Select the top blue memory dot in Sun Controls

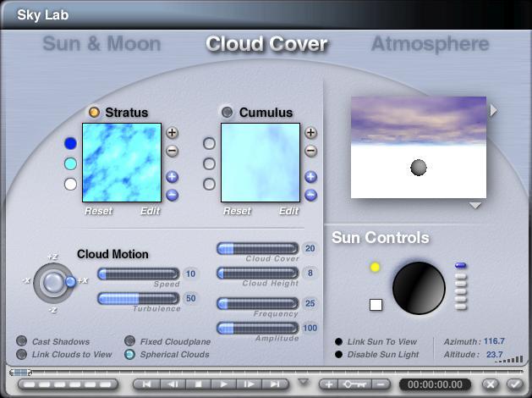point(460,265)
